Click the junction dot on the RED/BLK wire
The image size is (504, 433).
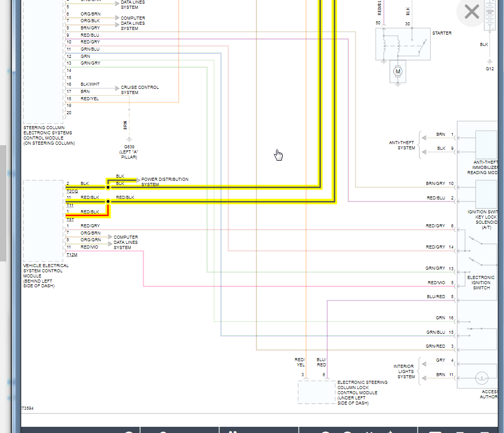[x=108, y=202]
